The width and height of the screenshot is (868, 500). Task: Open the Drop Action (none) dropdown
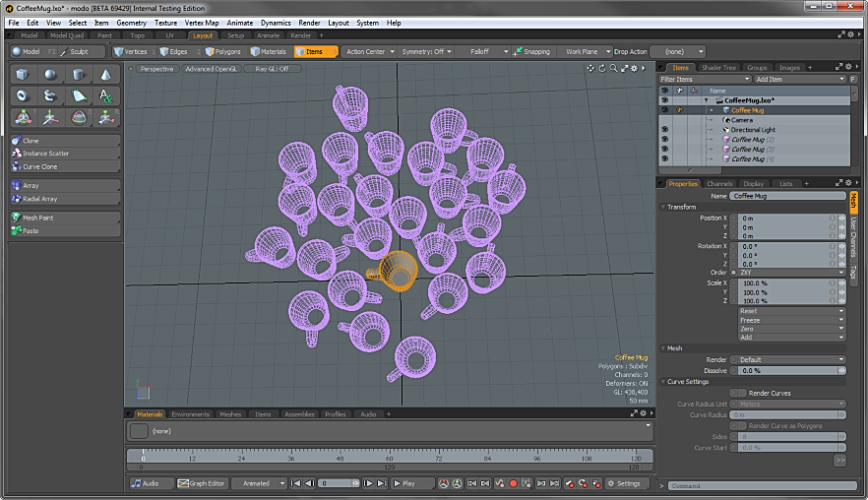(677, 51)
